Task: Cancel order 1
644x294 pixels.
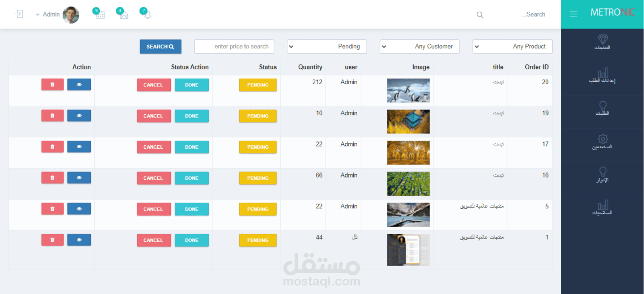Action: point(154,240)
